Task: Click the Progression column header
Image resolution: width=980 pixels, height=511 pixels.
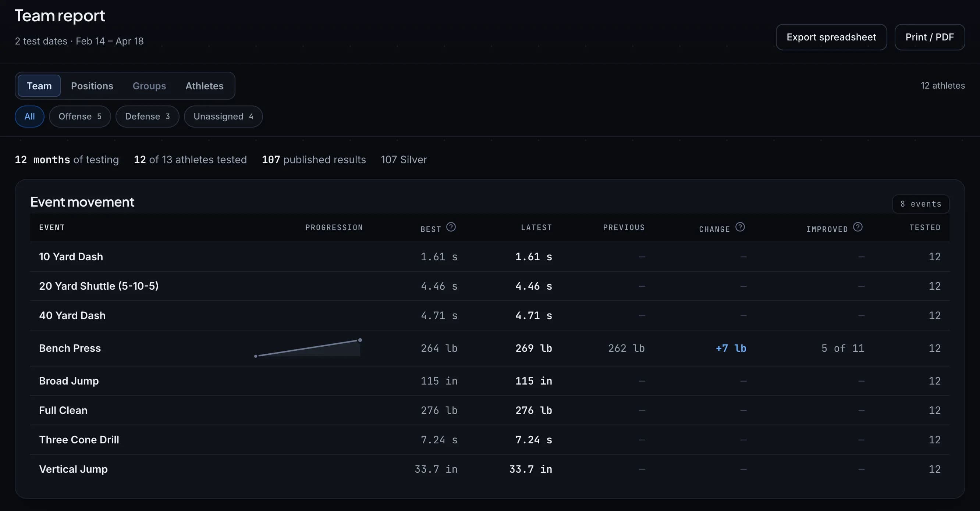Action: pos(334,227)
